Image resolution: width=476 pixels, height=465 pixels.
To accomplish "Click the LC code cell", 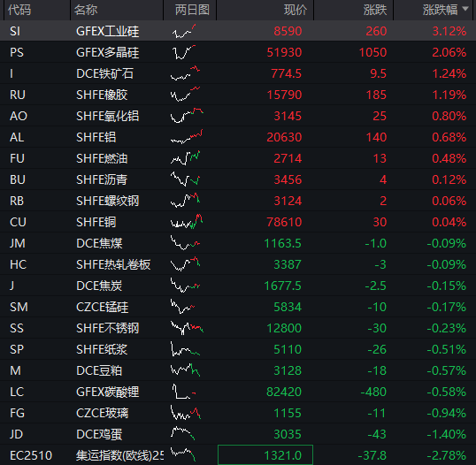I will (x=17, y=392).
